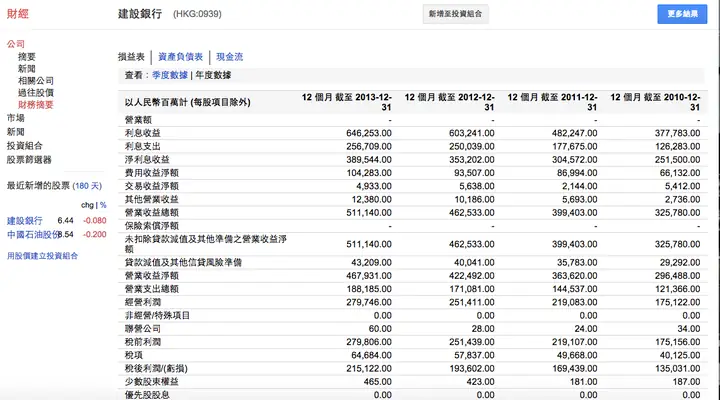Click the 建設銀行 page title
Viewport: 720px width, 400px height.
coord(140,14)
